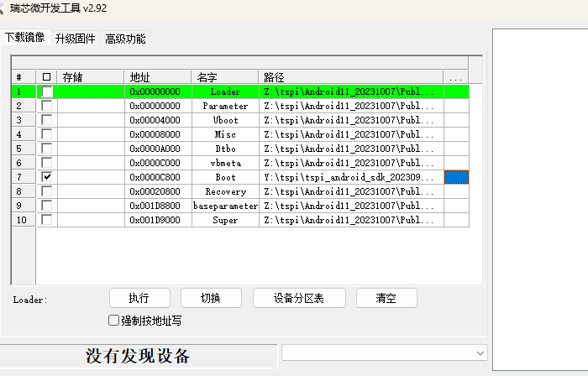Select the Recovery row path cell

(x=350, y=191)
